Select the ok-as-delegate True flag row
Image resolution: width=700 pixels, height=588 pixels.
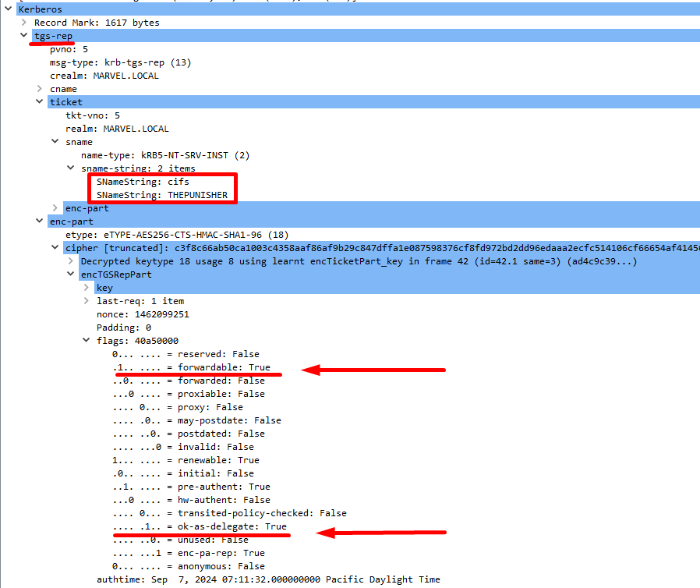pyautogui.click(x=199, y=526)
